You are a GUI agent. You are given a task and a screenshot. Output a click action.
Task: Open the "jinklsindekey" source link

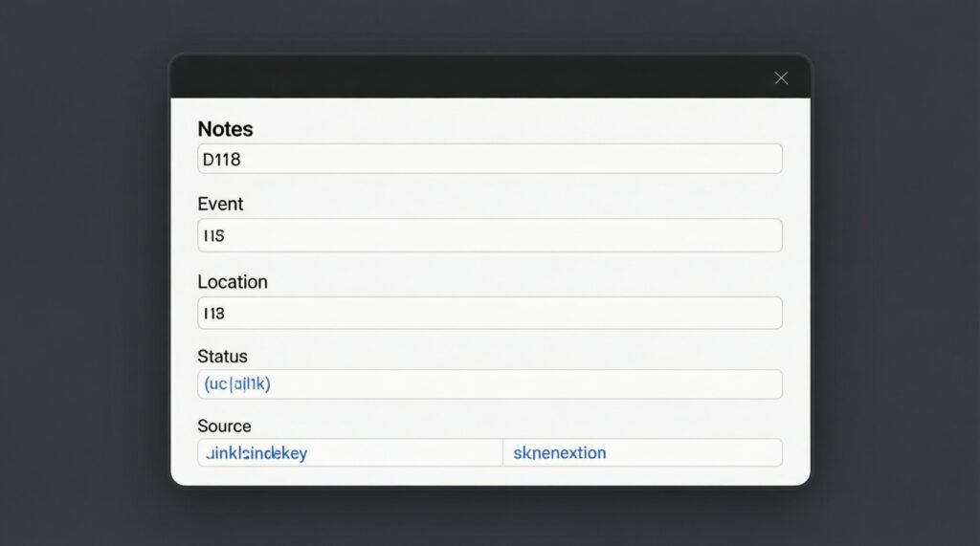point(257,453)
